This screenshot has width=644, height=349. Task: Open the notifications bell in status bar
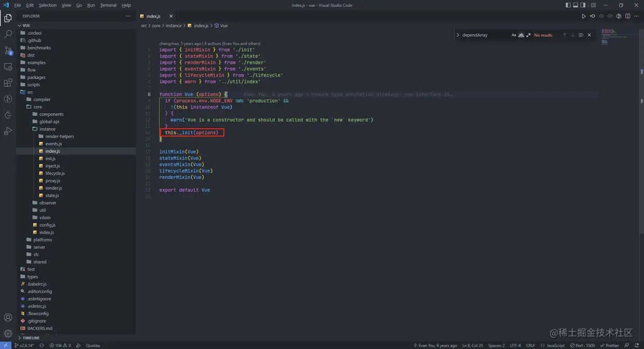[x=637, y=345]
